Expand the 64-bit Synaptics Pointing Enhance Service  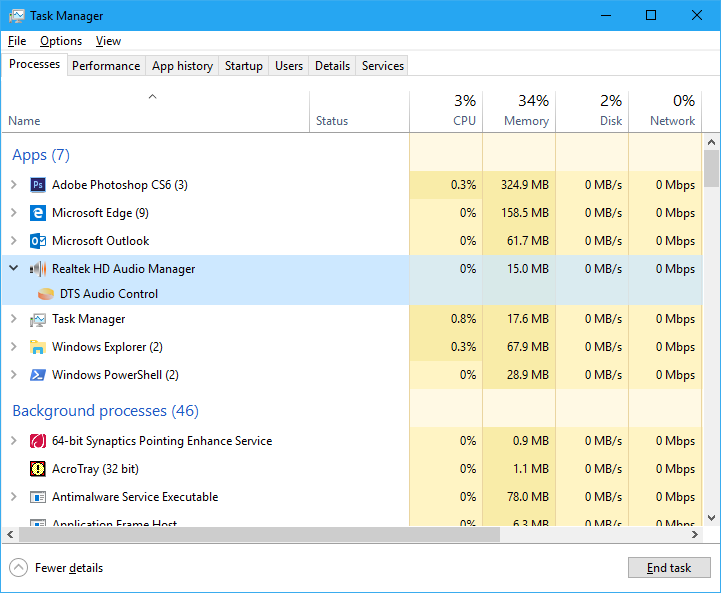[14, 441]
